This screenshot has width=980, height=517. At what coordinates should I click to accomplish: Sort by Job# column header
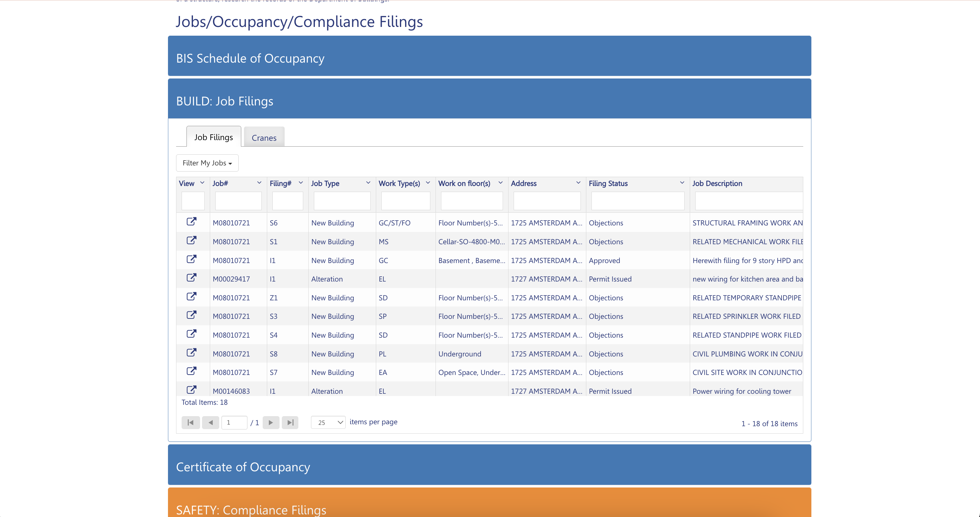(x=220, y=183)
